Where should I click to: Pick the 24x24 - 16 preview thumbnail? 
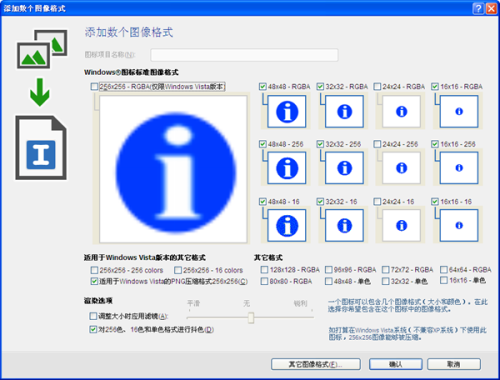point(401,225)
